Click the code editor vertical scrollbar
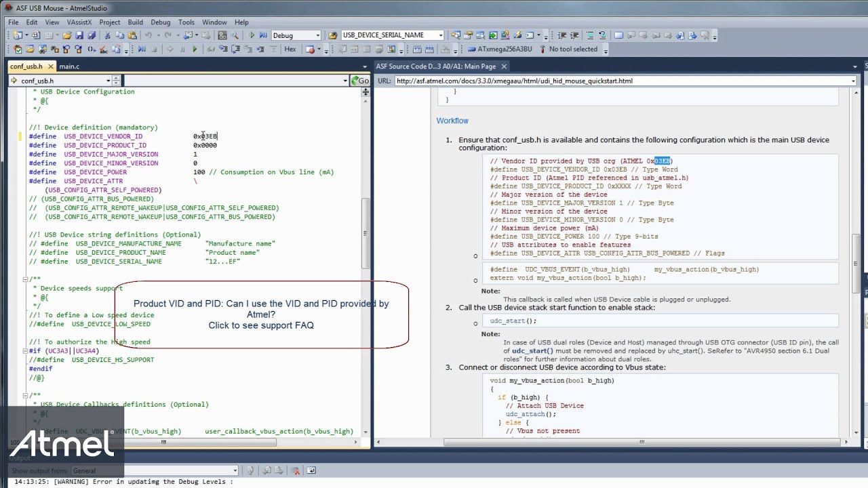The width and height of the screenshot is (868, 488). click(367, 234)
